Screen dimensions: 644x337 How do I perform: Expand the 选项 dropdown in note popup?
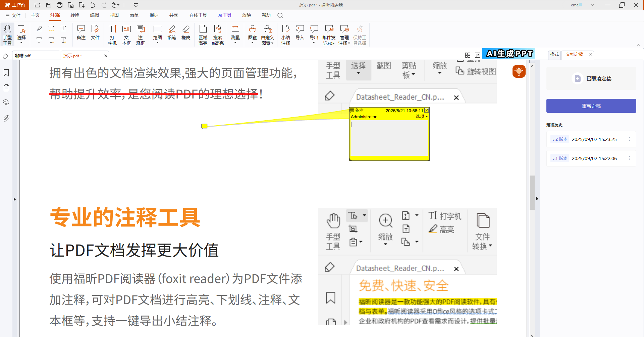(x=422, y=117)
